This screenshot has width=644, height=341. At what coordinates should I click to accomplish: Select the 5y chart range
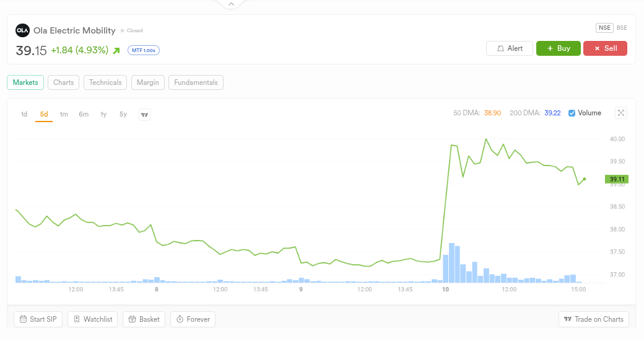[123, 114]
